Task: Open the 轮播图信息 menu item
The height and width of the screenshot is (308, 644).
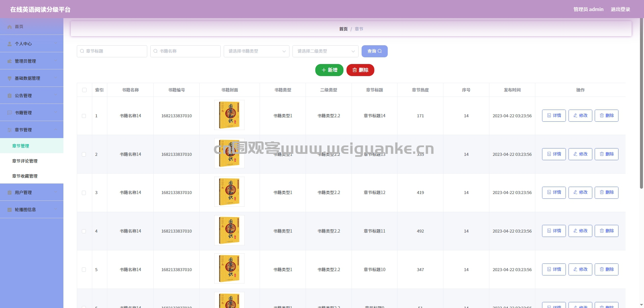Action: 32,209
